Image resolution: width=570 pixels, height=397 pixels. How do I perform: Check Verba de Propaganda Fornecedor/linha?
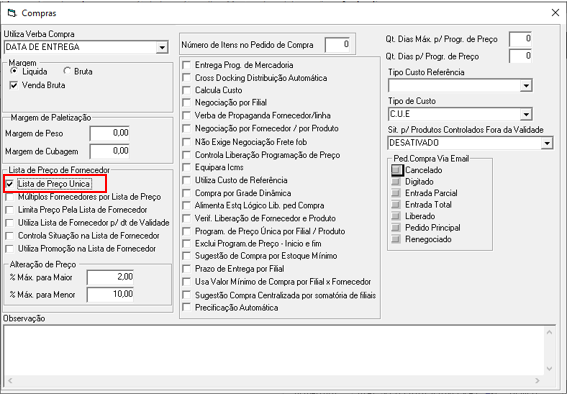tap(186, 116)
